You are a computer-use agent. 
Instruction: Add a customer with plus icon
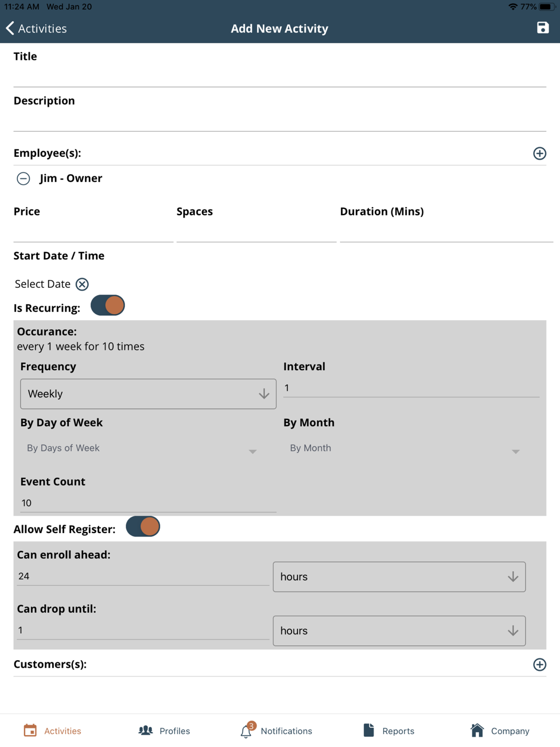(x=539, y=665)
